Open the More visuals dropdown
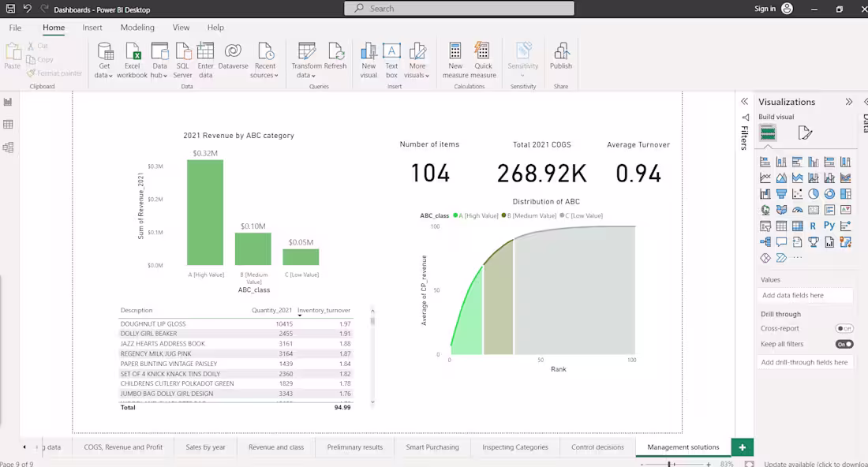This screenshot has width=868, height=467. coord(417,75)
